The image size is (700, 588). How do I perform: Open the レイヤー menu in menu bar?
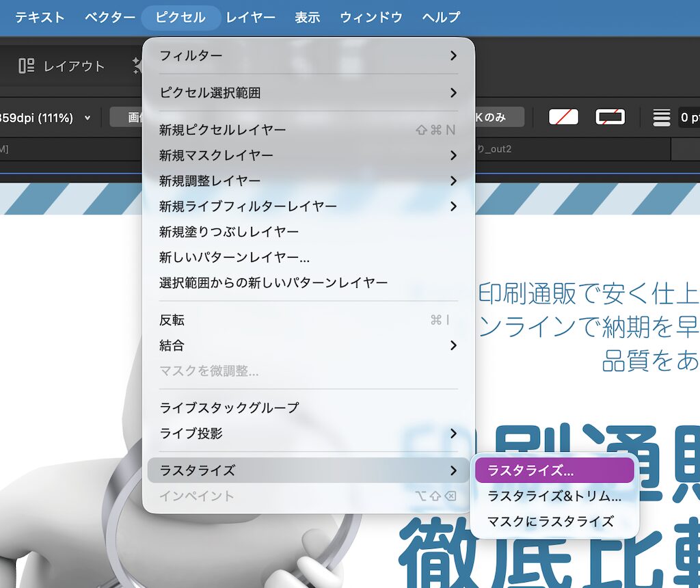[x=250, y=17]
